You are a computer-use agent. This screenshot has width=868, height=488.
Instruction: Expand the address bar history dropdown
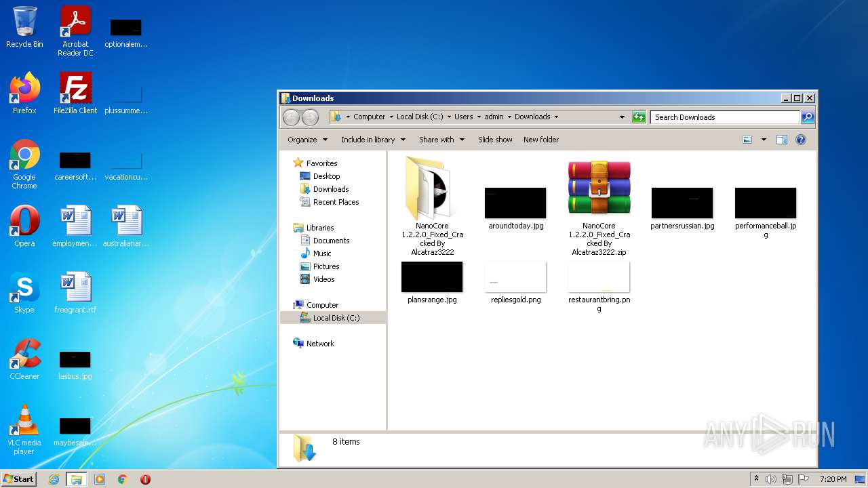click(622, 117)
